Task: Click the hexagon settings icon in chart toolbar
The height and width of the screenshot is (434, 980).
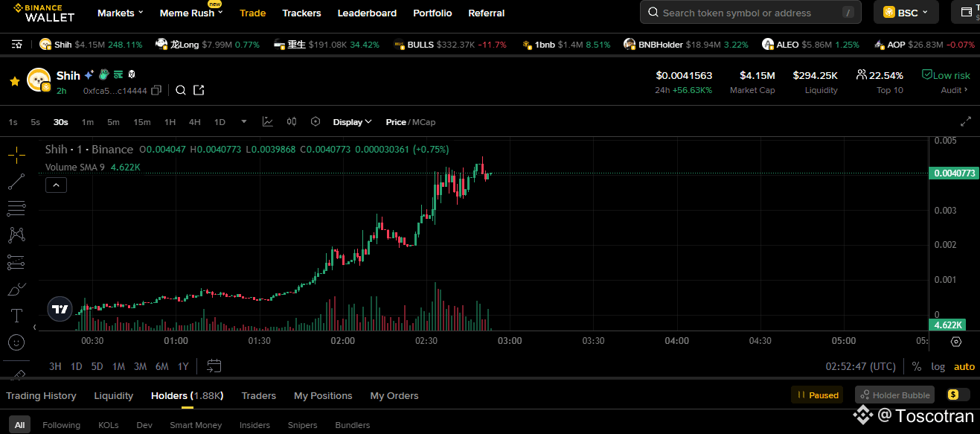Action: point(316,121)
